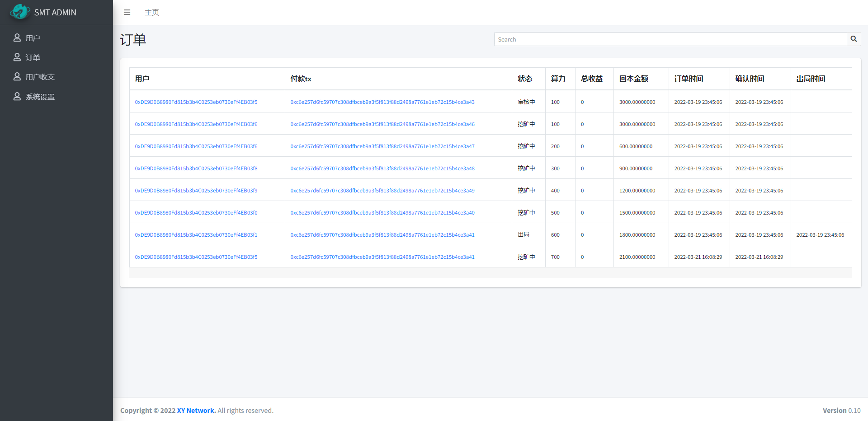Click the magnifier search button

click(x=854, y=39)
